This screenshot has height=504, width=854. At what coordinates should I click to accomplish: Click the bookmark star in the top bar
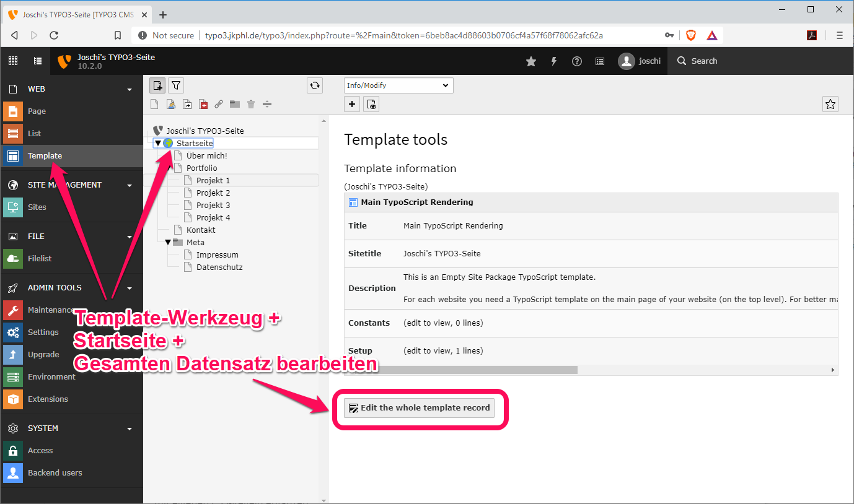pos(531,61)
